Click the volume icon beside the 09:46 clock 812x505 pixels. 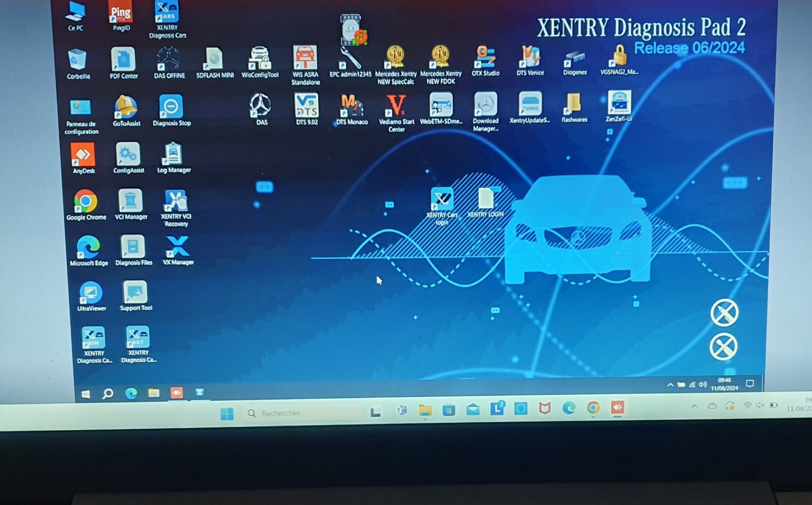703,384
